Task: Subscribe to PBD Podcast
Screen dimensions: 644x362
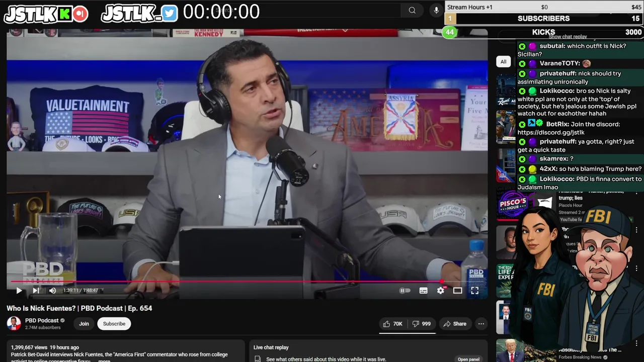Action: pyautogui.click(x=114, y=324)
